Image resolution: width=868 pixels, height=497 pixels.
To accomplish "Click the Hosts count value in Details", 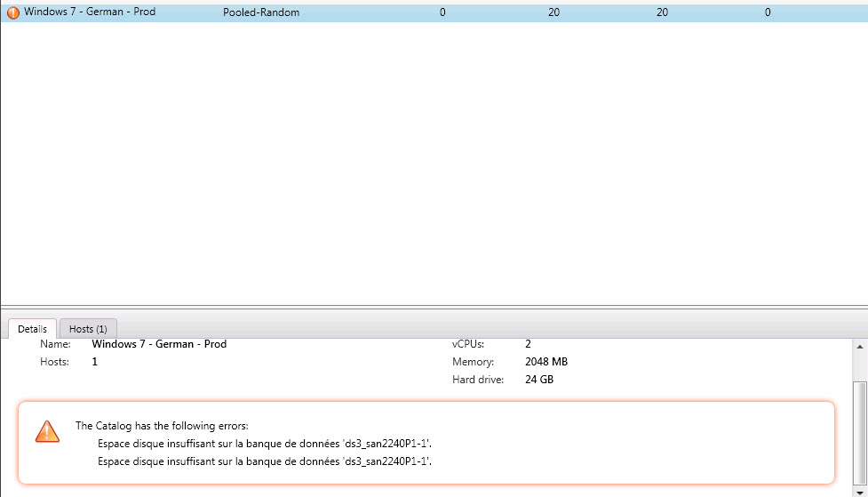I will [95, 362].
